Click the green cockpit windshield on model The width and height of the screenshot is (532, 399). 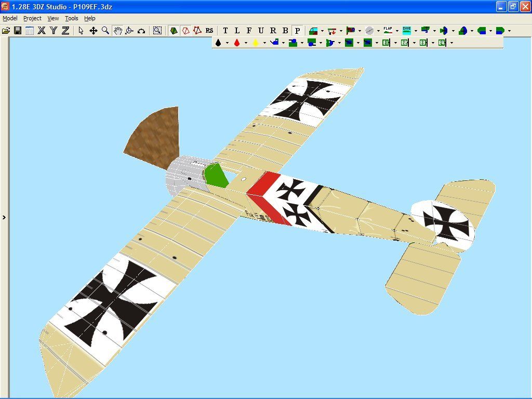(x=216, y=176)
